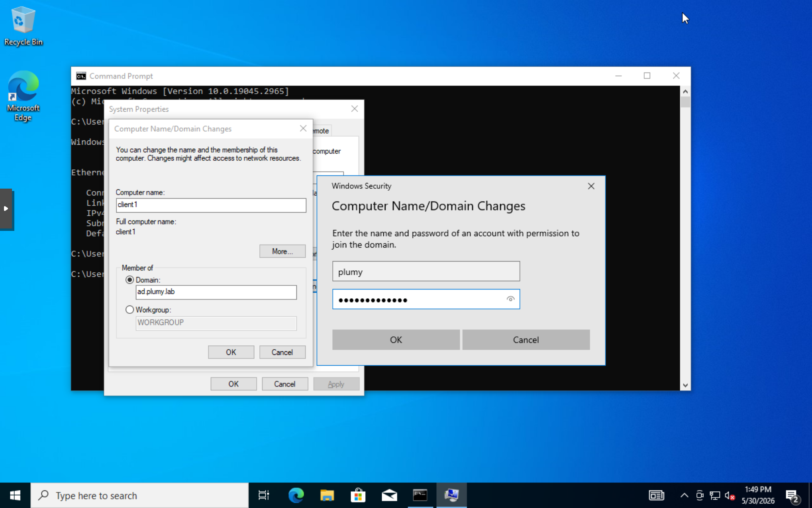The height and width of the screenshot is (508, 812).
Task: Open the News and interests tray icon
Action: 656,495
